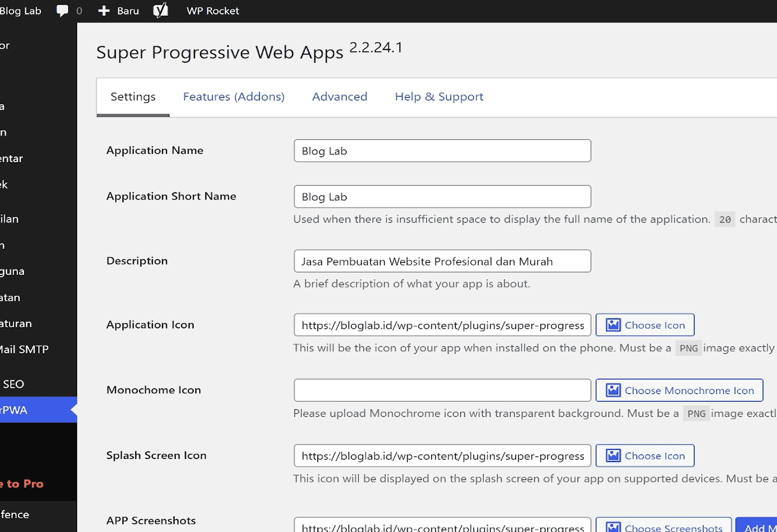Image resolution: width=777 pixels, height=532 pixels.
Task: Click image icon in Choose Monochrome Icon button
Action: coord(613,390)
